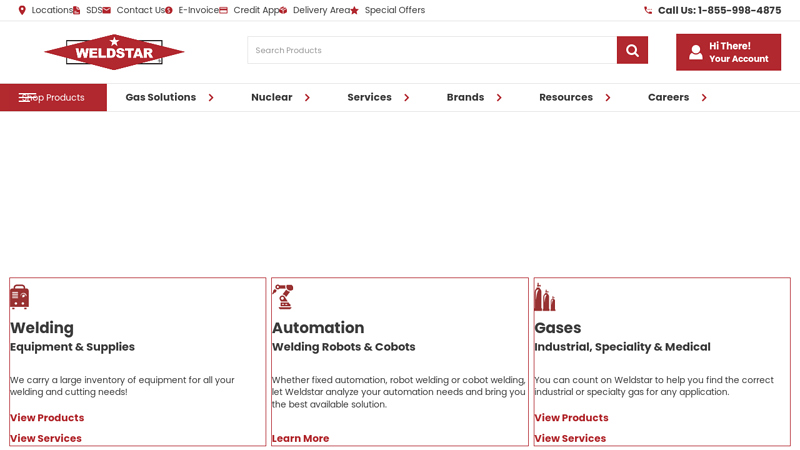Expand the Nuclear menu chevron

(307, 97)
